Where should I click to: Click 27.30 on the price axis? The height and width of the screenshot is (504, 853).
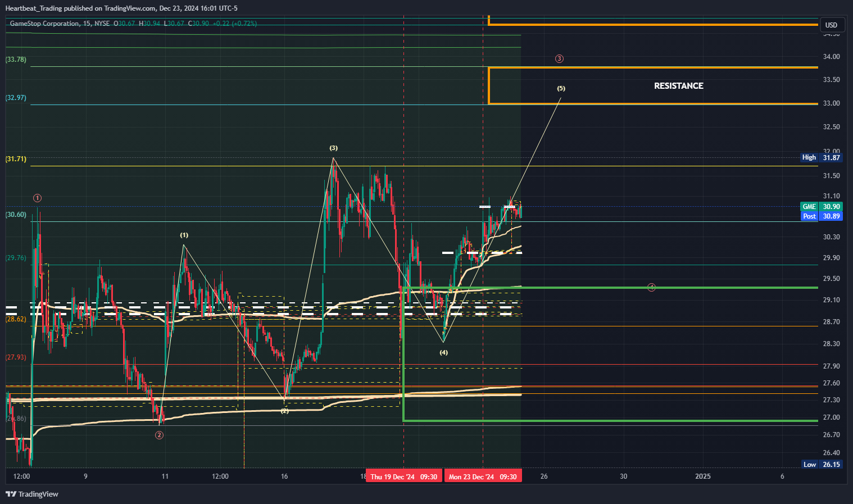tap(831, 400)
